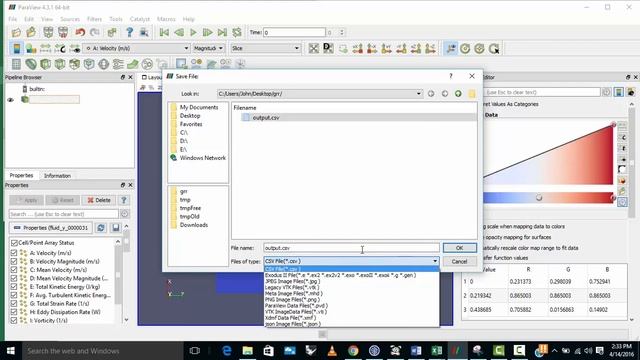This screenshot has width=640, height=360.
Task: Open the File menu
Action: pos(13,19)
